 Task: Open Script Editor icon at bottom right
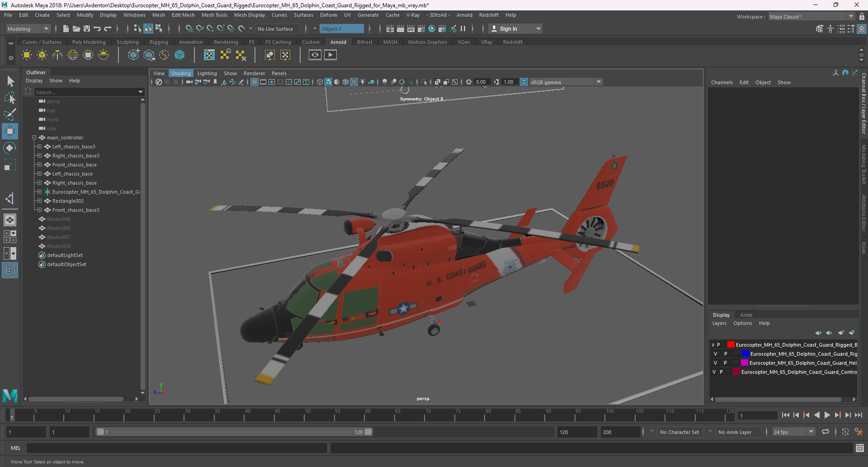coord(860,448)
